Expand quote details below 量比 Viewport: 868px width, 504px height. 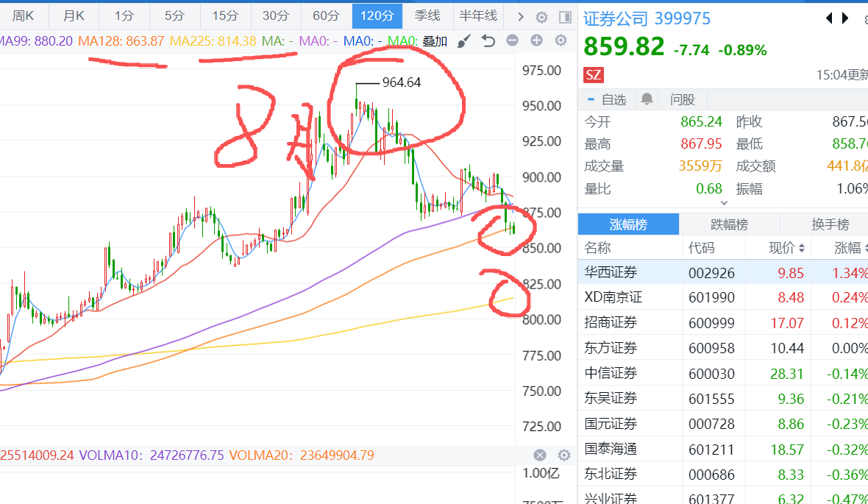tap(724, 202)
